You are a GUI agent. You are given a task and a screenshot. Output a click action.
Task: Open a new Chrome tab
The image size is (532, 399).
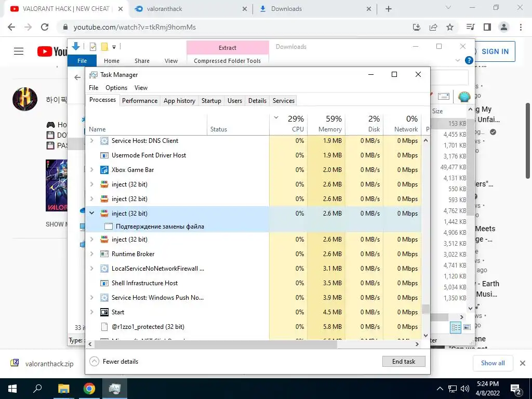389,9
